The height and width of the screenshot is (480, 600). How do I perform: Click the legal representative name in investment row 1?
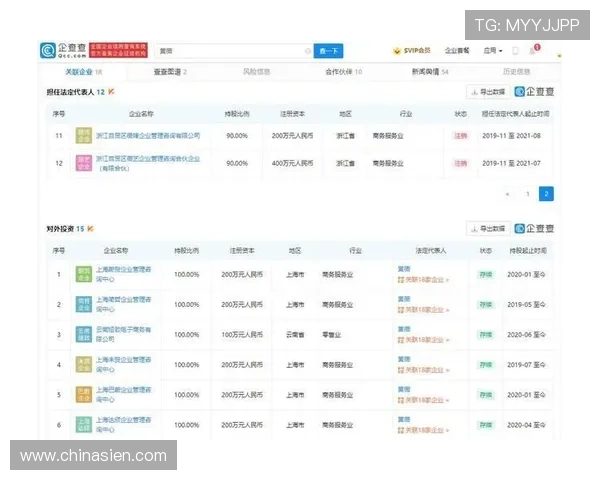pyautogui.click(x=404, y=269)
